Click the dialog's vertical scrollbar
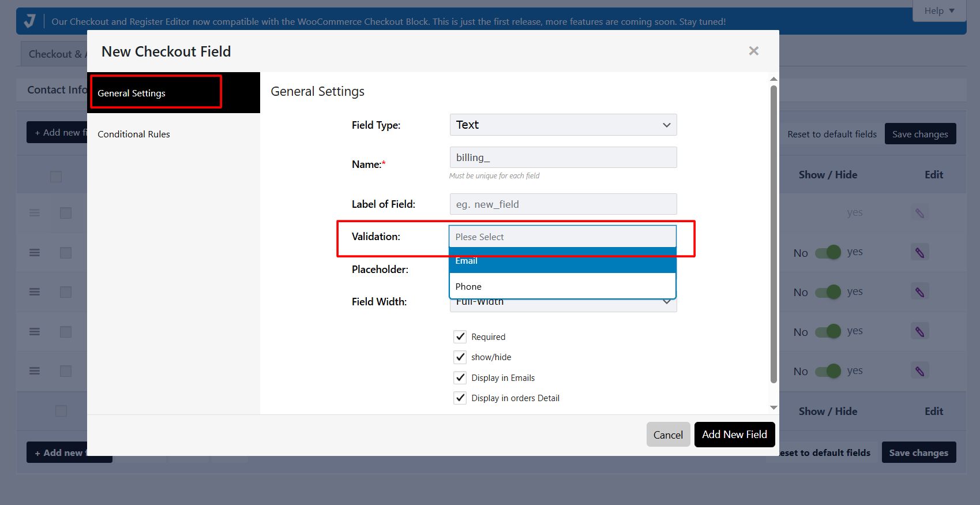 pos(774,231)
